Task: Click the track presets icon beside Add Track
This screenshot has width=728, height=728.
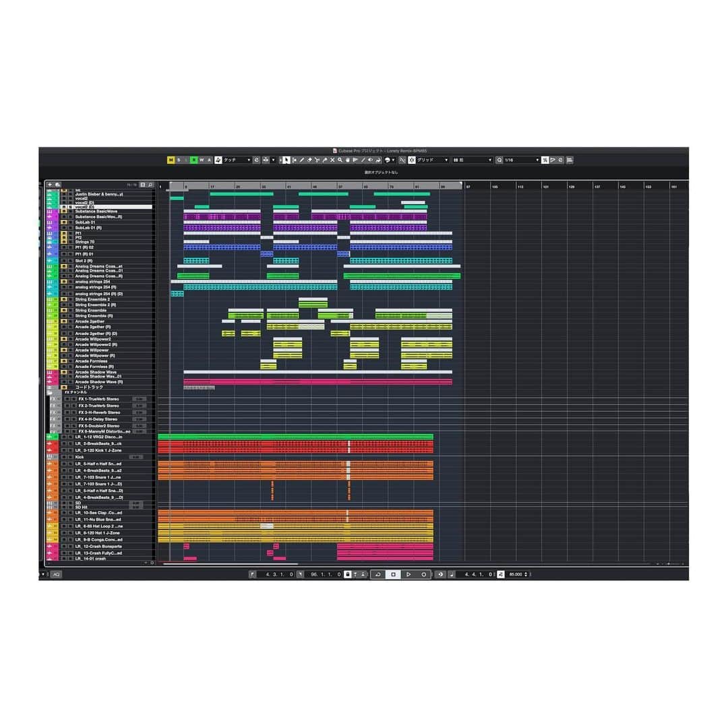Action: (x=57, y=184)
